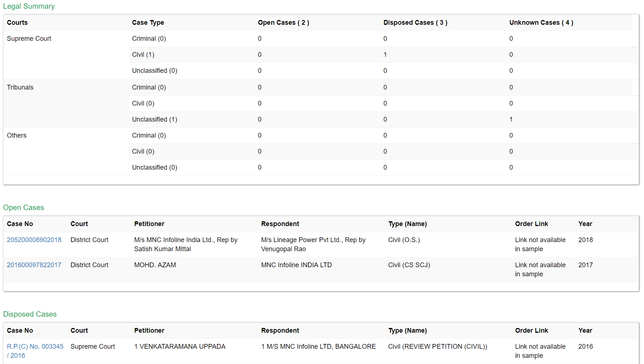Image resolution: width=644 pixels, height=364 pixels.
Task: Click the Disposed Cases section heading
Action: [x=30, y=314]
